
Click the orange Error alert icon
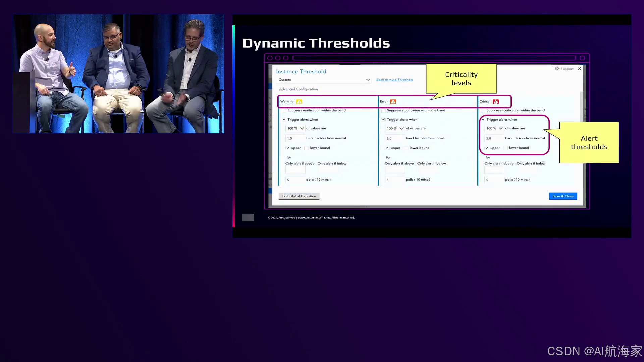pos(393,102)
